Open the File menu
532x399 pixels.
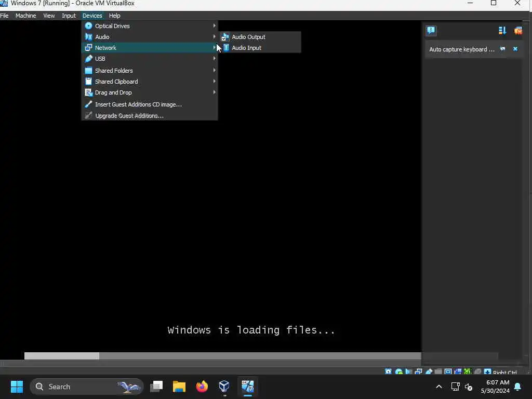pyautogui.click(x=4, y=16)
